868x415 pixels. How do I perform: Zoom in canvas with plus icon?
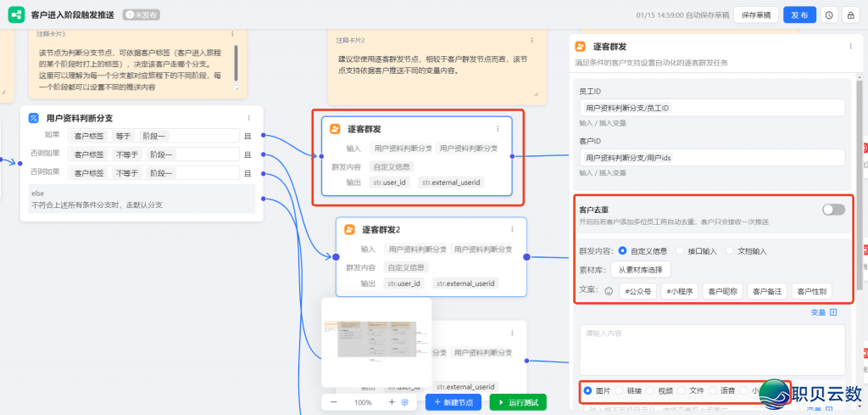[x=392, y=401]
